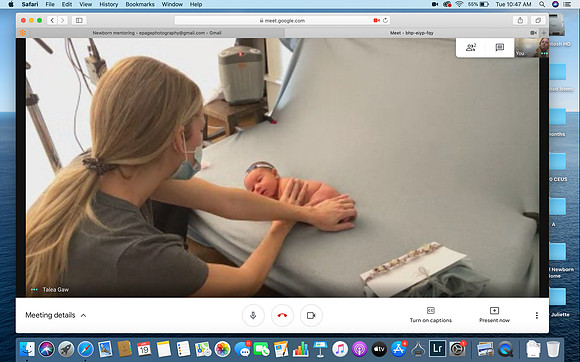580x362 pixels.
Task: Open Music from the Dock
Action: coord(340,349)
